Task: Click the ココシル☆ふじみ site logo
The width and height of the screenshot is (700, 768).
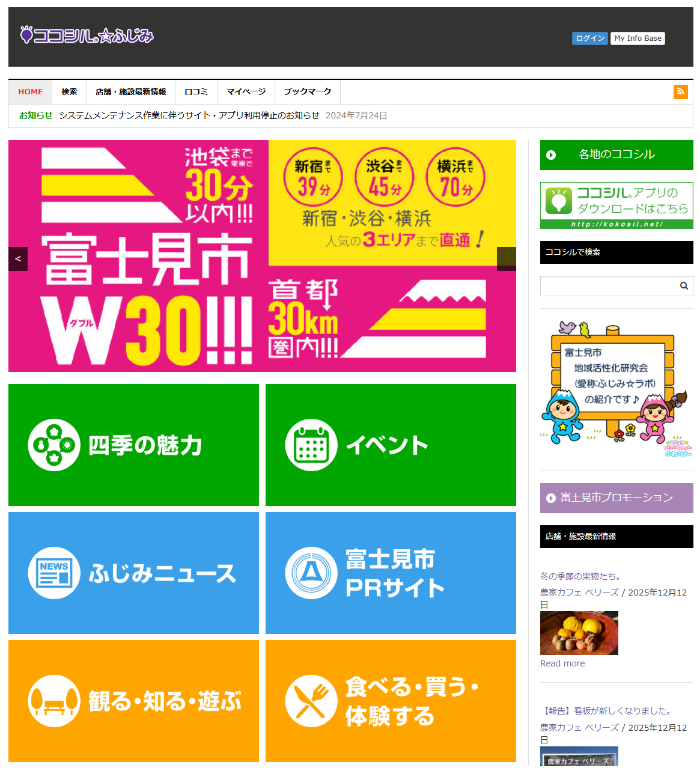Action: [87, 36]
